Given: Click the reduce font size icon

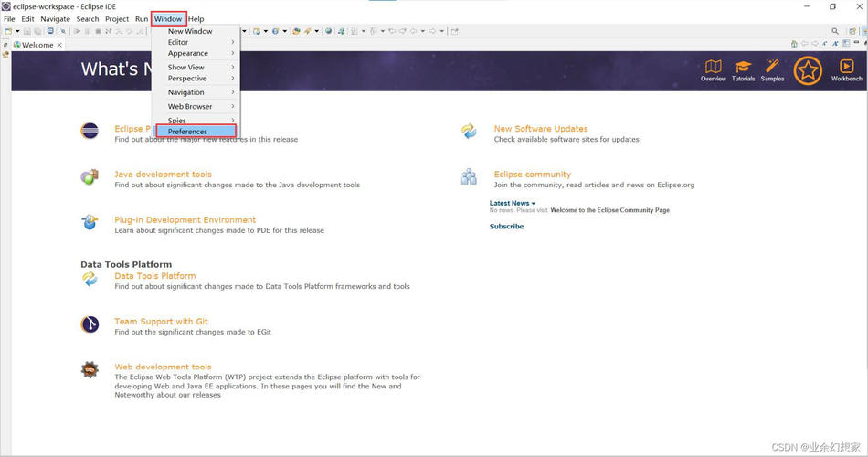Looking at the screenshot, I should pos(825,44).
